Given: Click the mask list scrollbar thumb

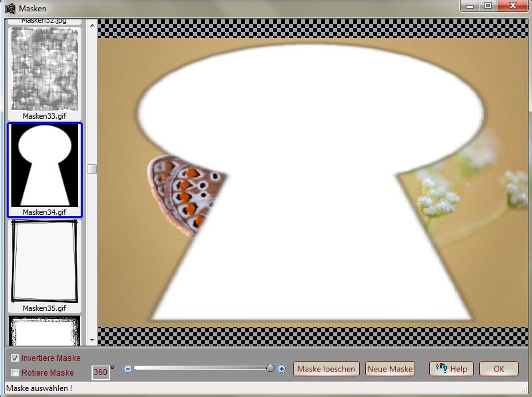Looking at the screenshot, I should point(91,169).
